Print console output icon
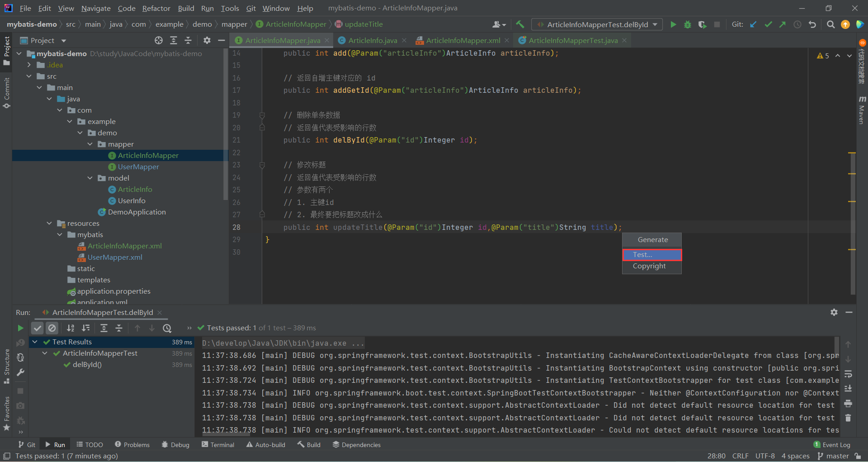 point(848,403)
